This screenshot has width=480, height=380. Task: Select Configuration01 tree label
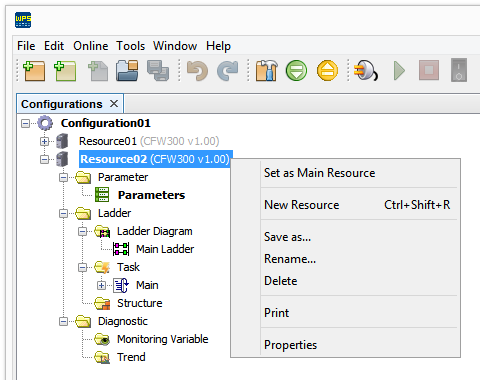[106, 123]
